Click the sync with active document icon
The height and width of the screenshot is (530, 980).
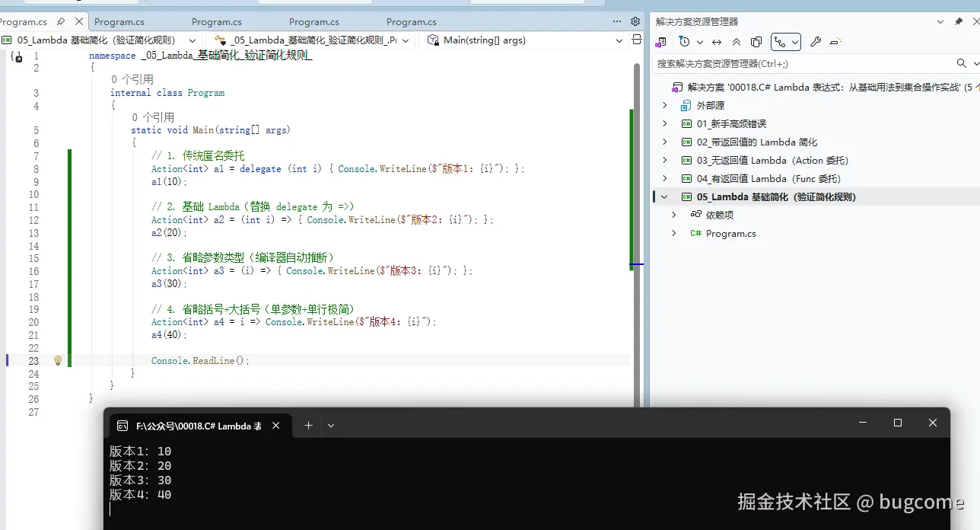717,42
